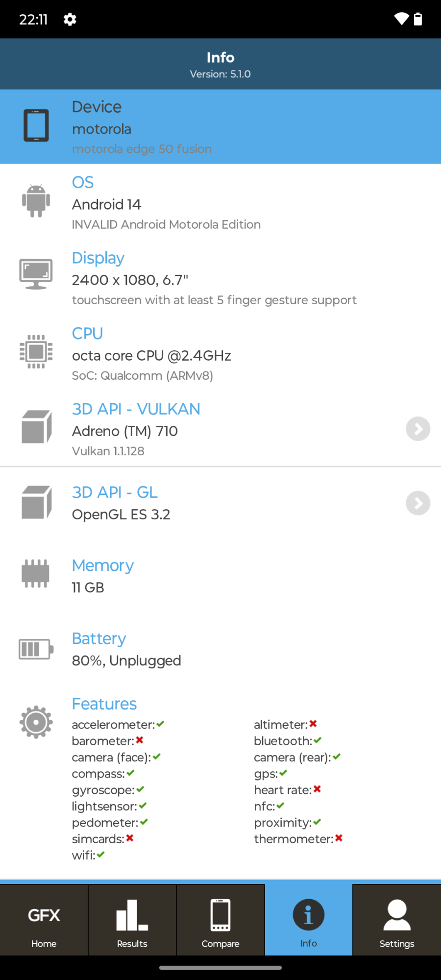
Task: Tap the OpenGL ES 3.2 entry
Action: [121, 514]
